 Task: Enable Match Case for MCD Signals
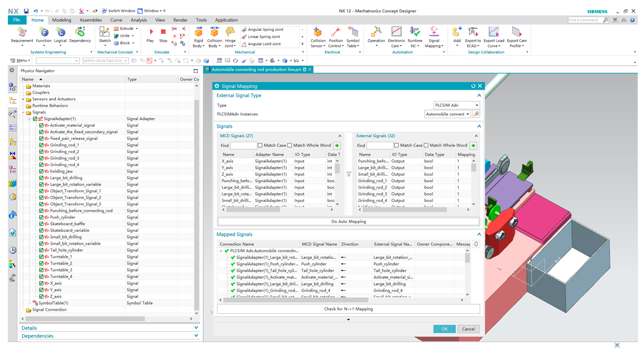click(260, 145)
